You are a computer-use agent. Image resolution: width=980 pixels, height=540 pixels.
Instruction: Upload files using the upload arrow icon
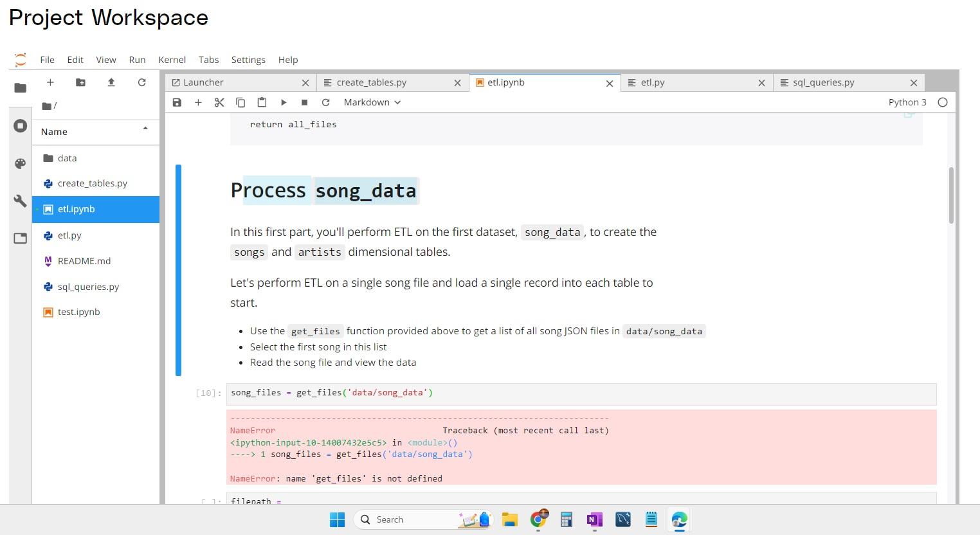point(109,82)
